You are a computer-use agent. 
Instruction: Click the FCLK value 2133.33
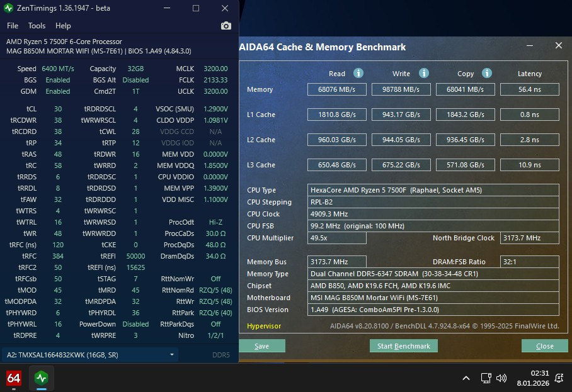[x=215, y=80]
